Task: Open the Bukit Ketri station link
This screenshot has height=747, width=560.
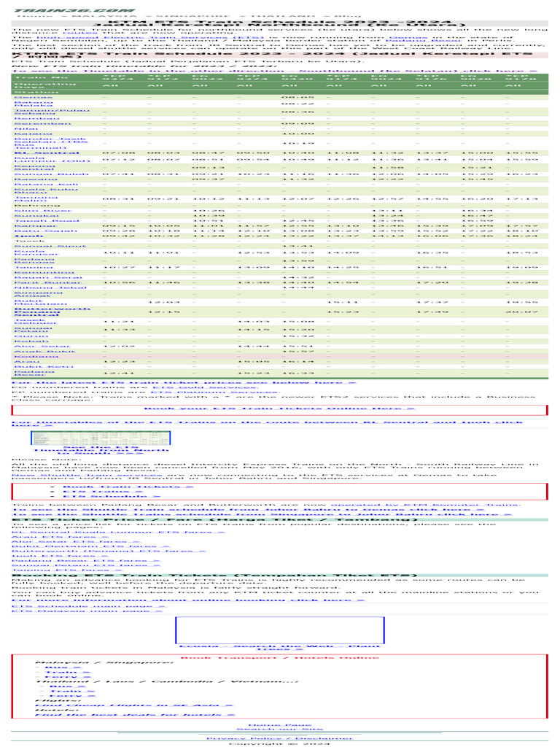Action: click(44, 366)
